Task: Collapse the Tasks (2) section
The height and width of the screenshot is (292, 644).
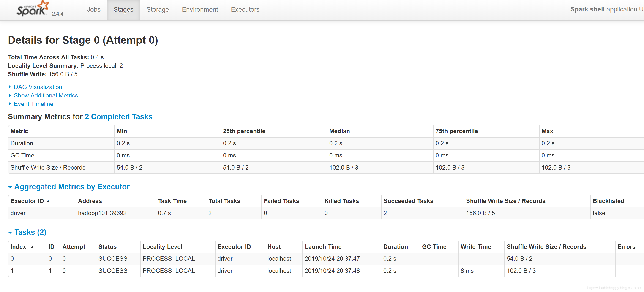Action: [x=30, y=232]
